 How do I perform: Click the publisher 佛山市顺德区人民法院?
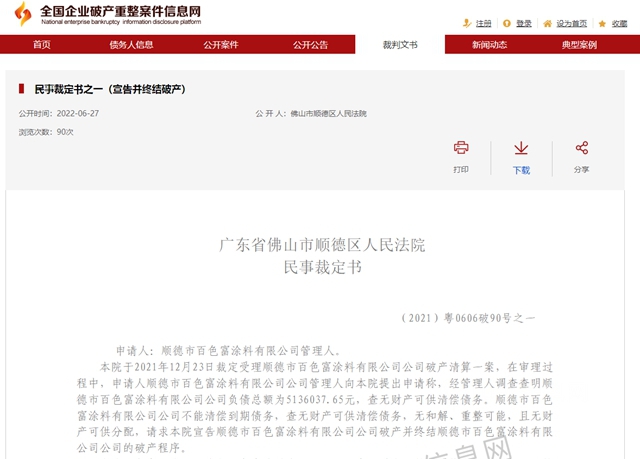point(329,113)
